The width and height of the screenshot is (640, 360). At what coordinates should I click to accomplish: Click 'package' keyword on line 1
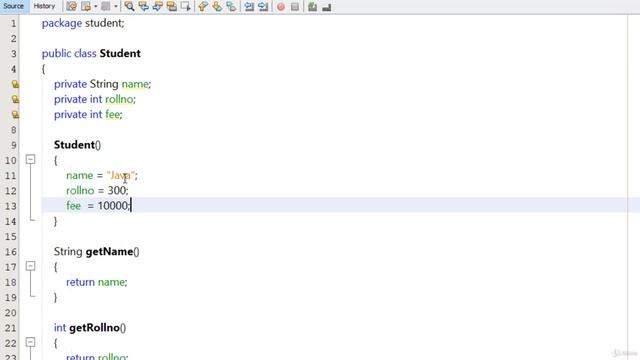pyautogui.click(x=62, y=23)
